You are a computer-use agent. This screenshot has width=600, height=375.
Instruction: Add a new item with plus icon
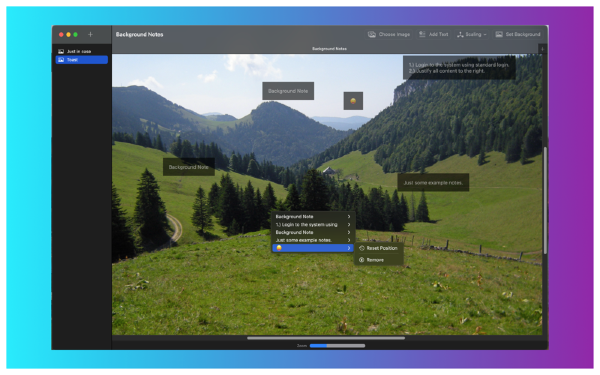(x=90, y=34)
